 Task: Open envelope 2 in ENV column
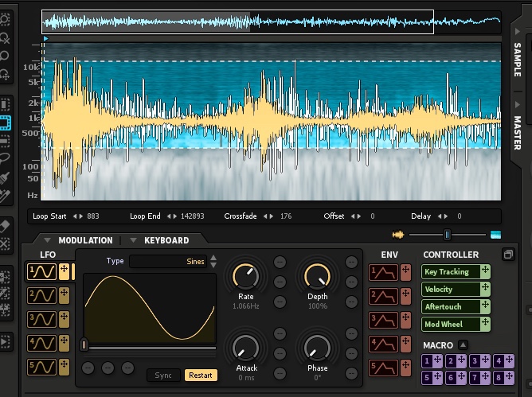click(x=383, y=296)
